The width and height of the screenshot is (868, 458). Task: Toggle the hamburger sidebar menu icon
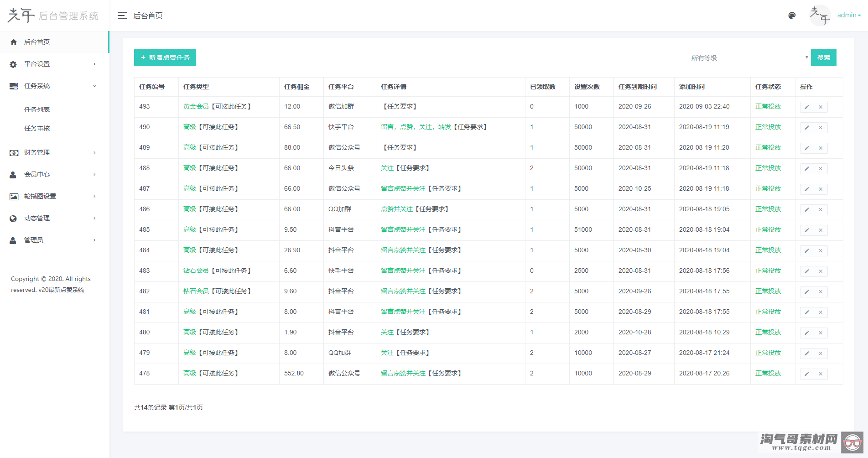(122, 16)
